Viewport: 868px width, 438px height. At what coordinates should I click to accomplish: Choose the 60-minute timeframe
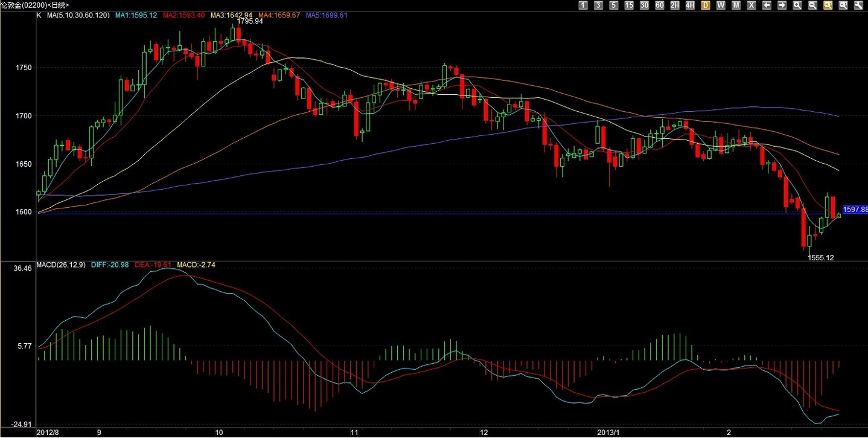pyautogui.click(x=660, y=5)
